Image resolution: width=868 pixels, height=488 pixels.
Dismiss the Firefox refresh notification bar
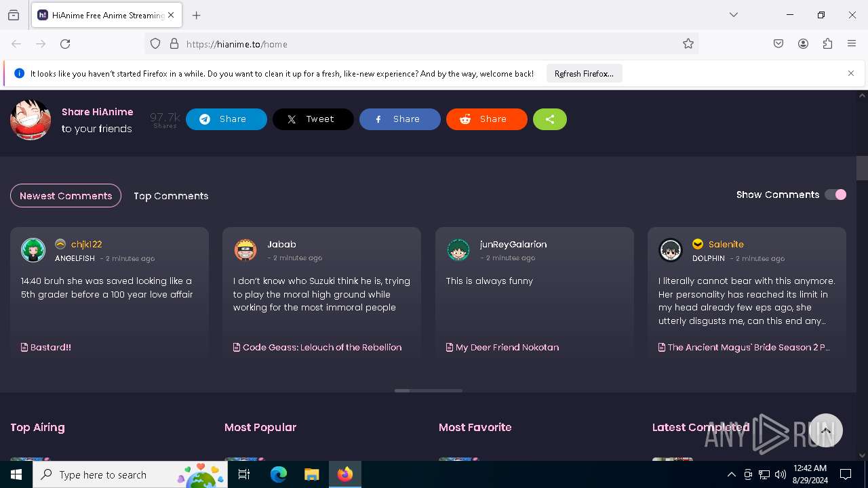[851, 73]
